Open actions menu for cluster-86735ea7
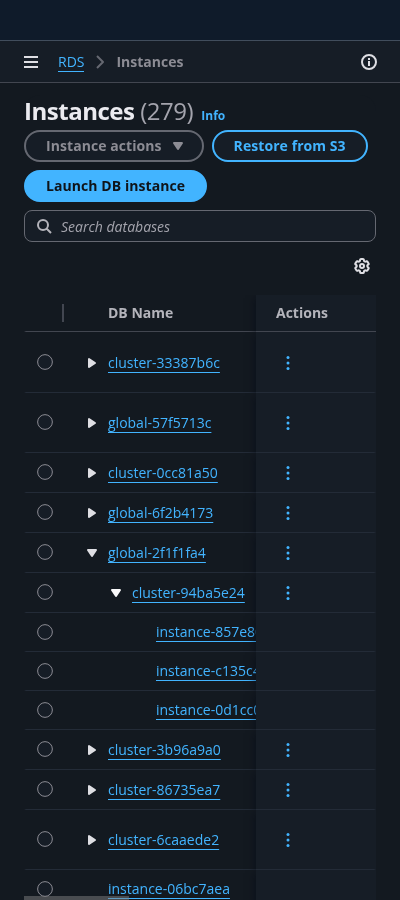 point(288,790)
